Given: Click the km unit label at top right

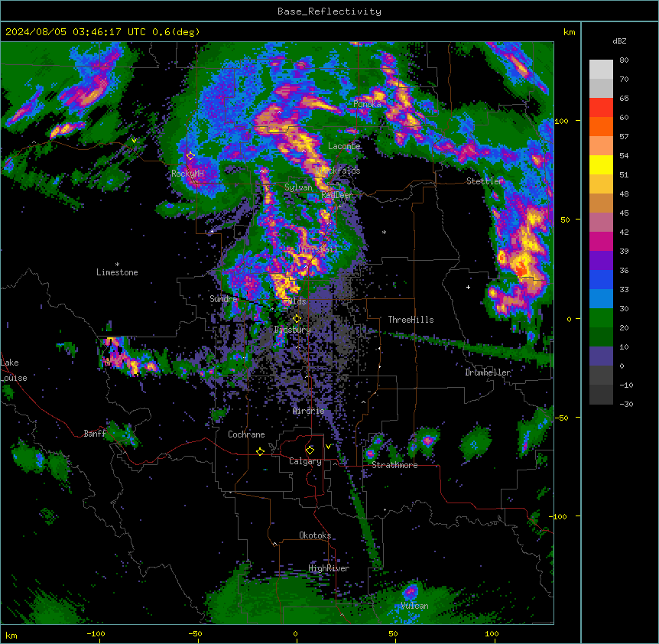Looking at the screenshot, I should click(x=570, y=32).
